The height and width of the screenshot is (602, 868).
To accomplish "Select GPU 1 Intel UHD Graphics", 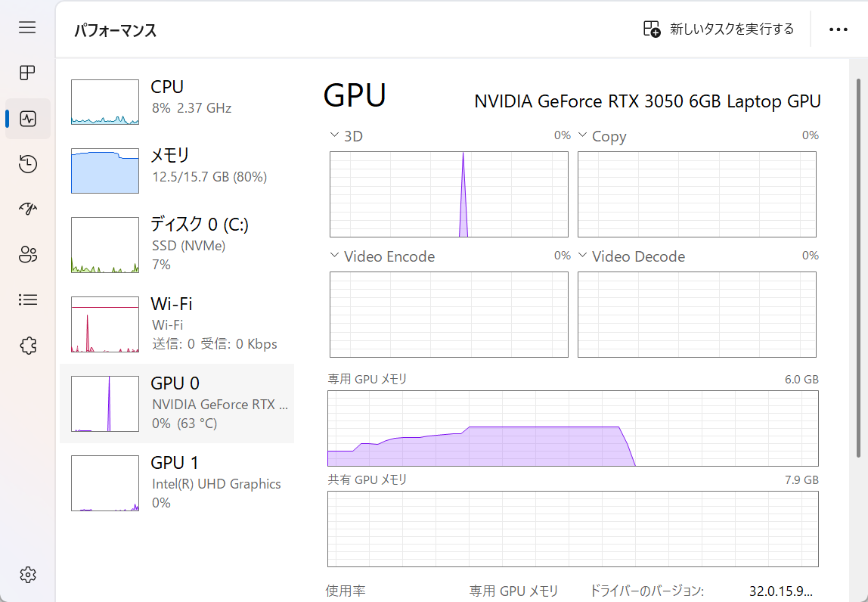I will 177,483.
